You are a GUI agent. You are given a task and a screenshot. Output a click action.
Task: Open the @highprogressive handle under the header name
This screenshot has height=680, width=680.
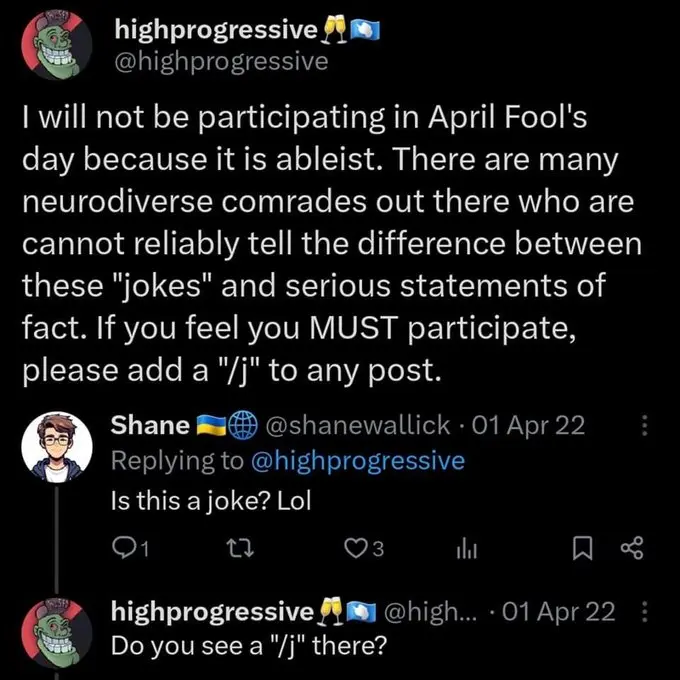pyautogui.click(x=221, y=62)
